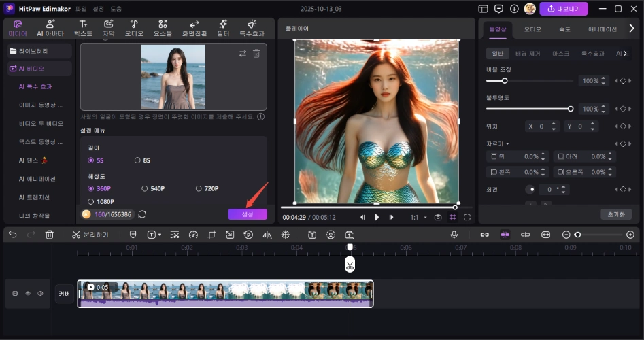The width and height of the screenshot is (644, 340).
Task: Open the 1:1 aspect ratio dropdown
Action: 419,217
